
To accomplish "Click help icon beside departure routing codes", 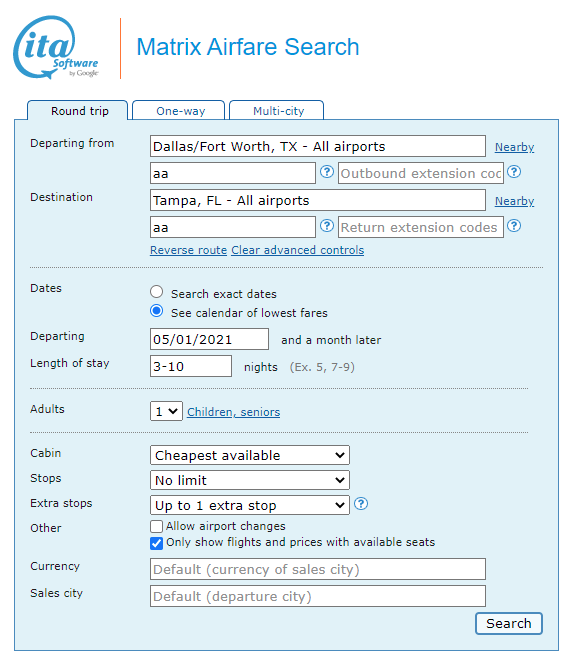I will (326, 172).
